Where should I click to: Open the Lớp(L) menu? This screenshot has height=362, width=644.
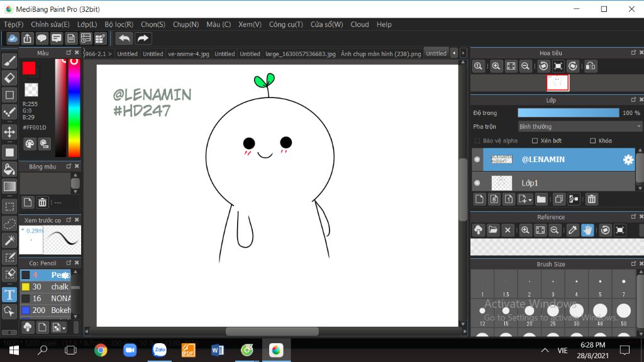click(87, 25)
